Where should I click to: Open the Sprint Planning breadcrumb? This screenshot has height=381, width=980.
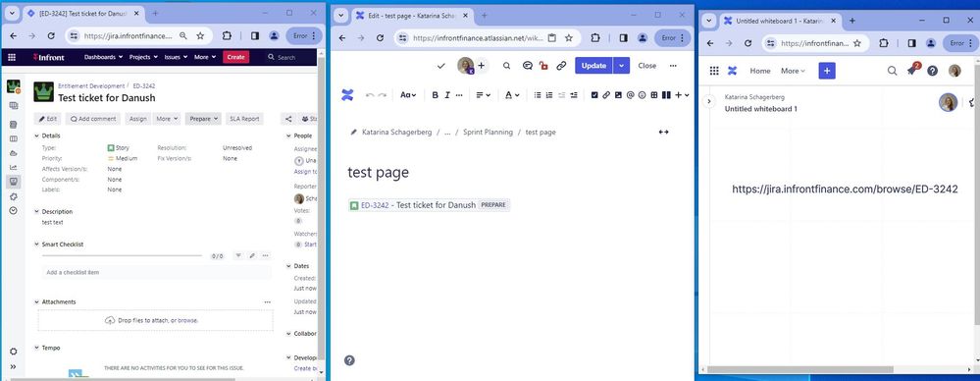tap(488, 132)
